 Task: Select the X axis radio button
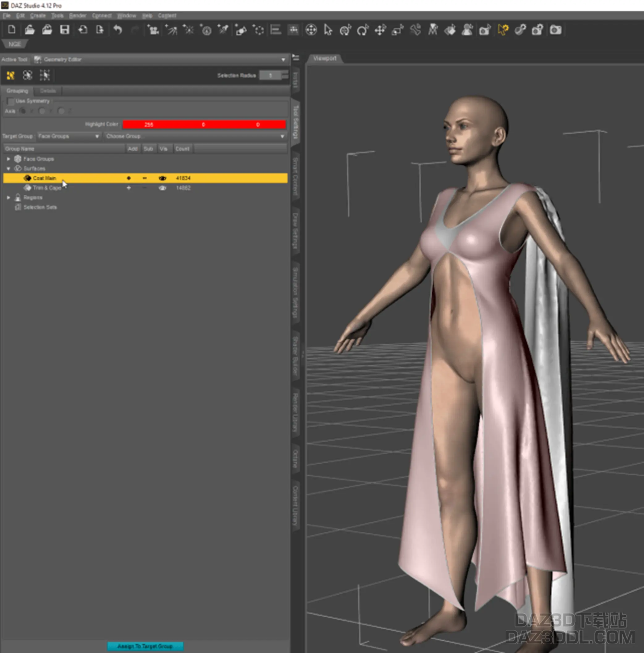23,111
